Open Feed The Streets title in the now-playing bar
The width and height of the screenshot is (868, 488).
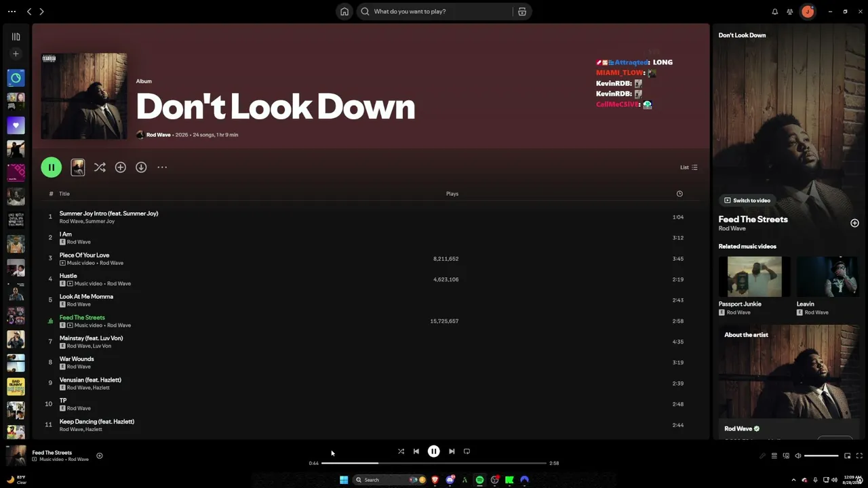click(x=52, y=453)
